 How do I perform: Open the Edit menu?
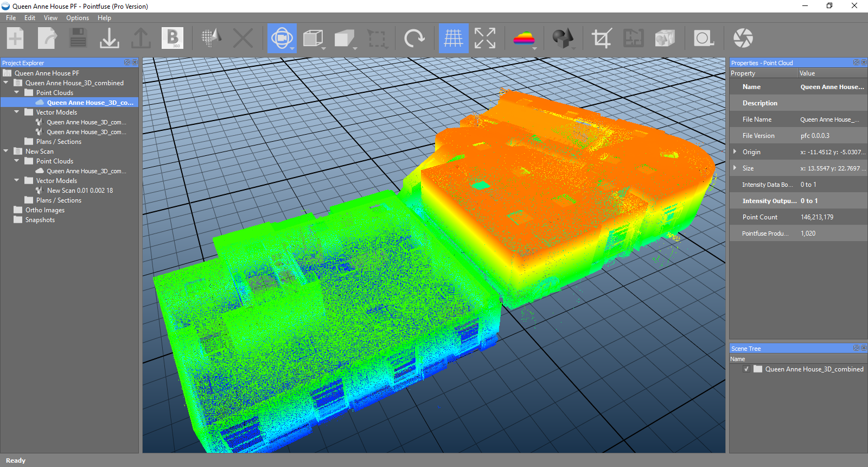(x=30, y=18)
